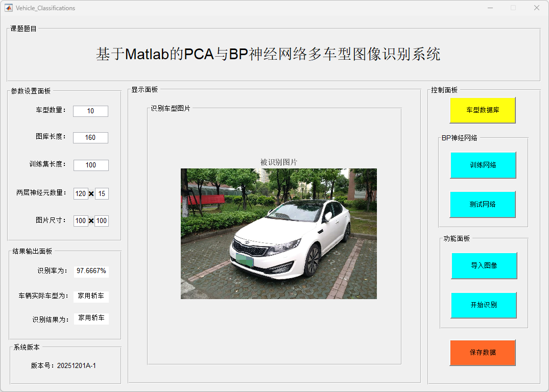
Task: Select the image height field in 图片尺寸
Action: tap(102, 221)
